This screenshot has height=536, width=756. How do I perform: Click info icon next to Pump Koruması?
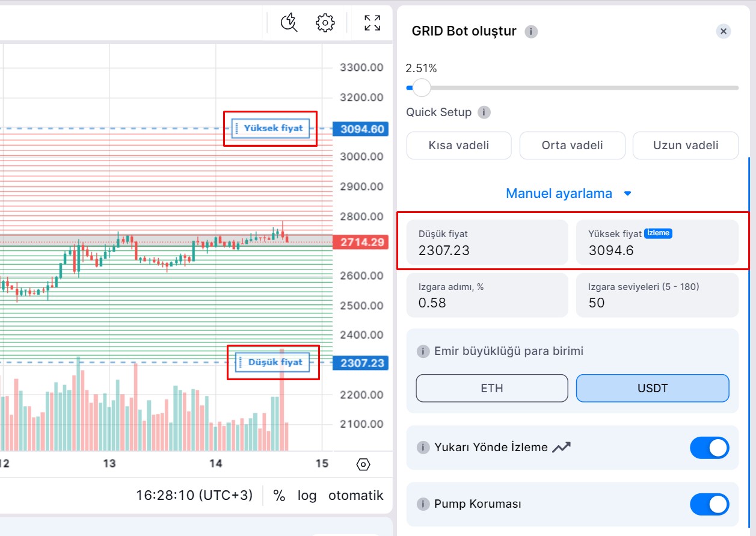point(423,504)
